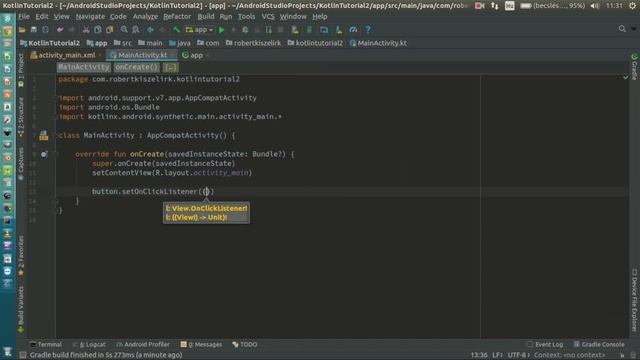Switch to the activity_main.xml tab
Screen dimensions: 640x360
(67, 55)
